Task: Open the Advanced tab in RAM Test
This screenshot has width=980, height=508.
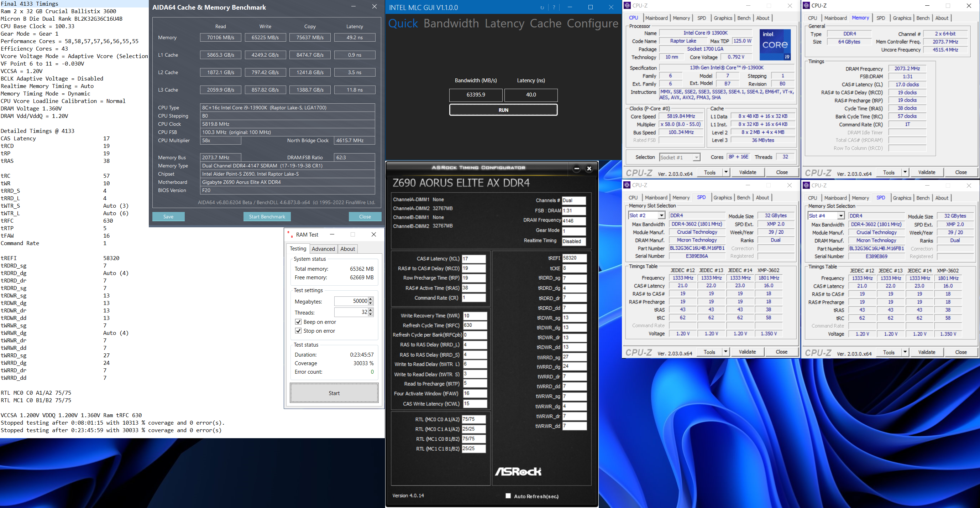Action: pyautogui.click(x=323, y=249)
